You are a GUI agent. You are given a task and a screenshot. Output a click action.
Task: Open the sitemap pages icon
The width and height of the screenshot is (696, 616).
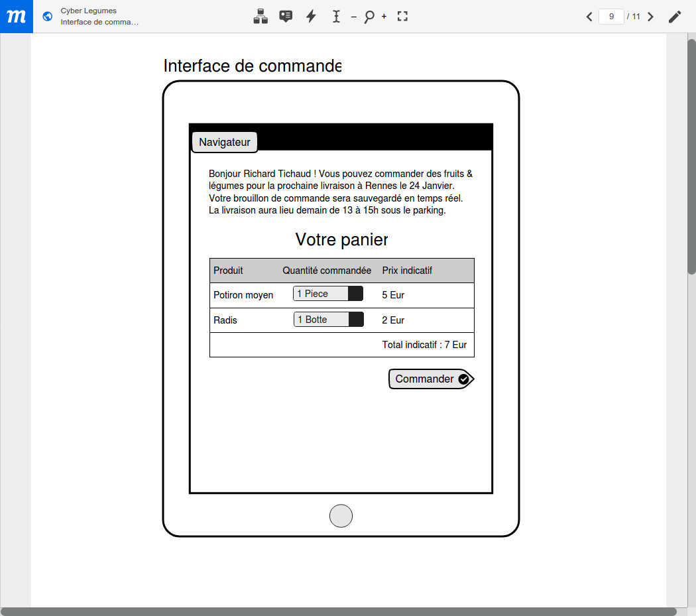click(261, 17)
